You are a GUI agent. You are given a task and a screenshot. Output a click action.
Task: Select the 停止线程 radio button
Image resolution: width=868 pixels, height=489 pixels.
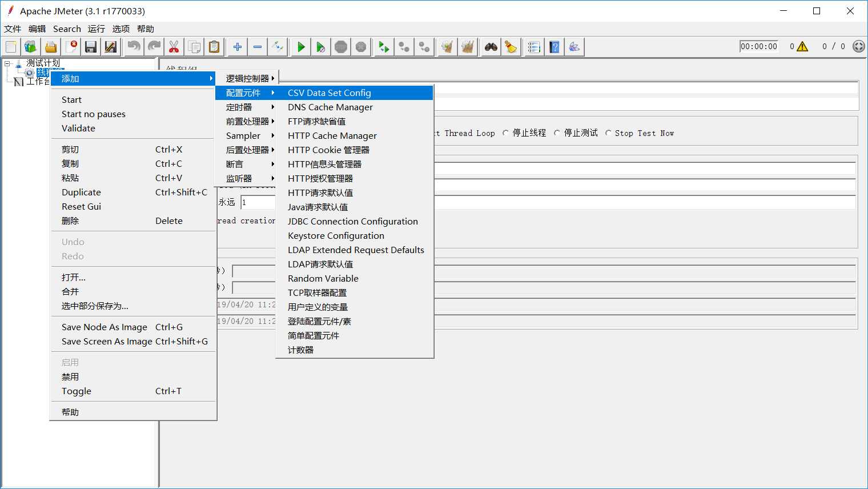[505, 133]
